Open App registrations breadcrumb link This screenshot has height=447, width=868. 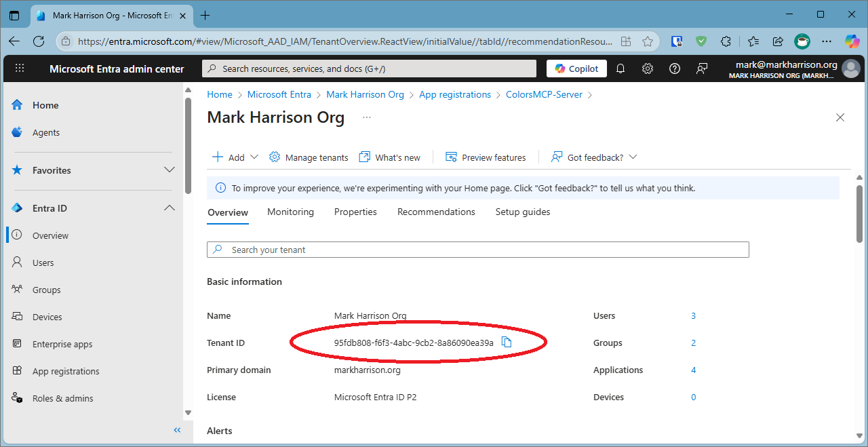click(x=454, y=95)
